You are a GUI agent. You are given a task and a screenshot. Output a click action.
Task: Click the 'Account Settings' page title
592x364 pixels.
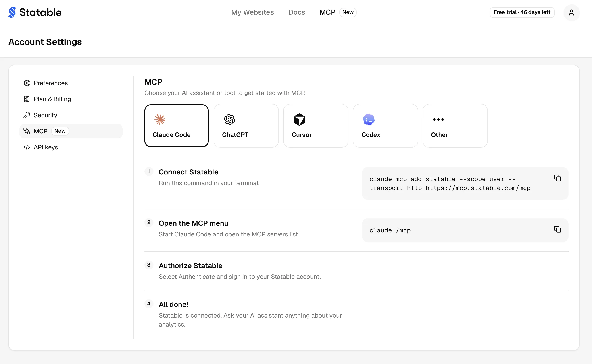pos(45,42)
